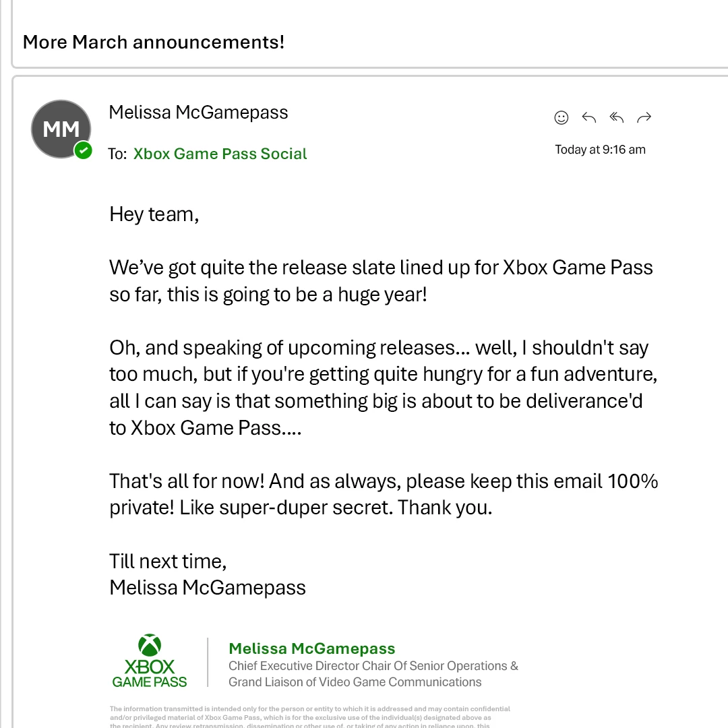
Task: Add a reaction with the smiley icon
Action: tap(562, 117)
